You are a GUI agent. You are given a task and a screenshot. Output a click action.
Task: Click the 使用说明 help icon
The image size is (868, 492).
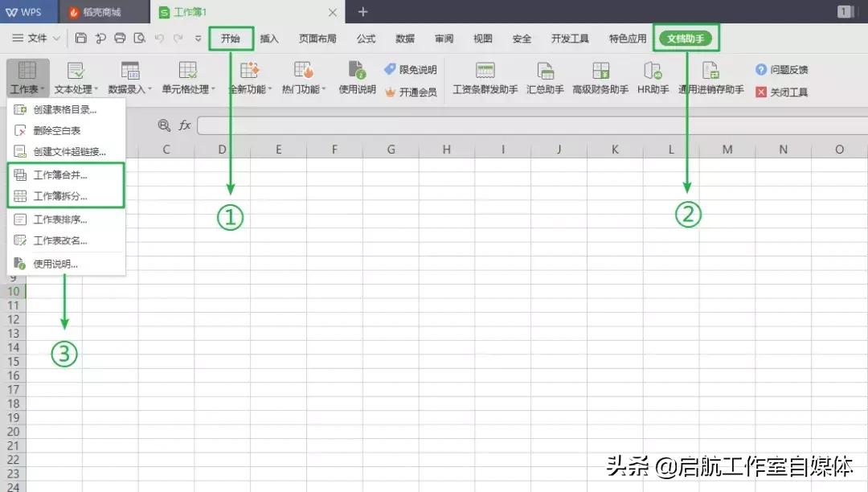click(355, 78)
